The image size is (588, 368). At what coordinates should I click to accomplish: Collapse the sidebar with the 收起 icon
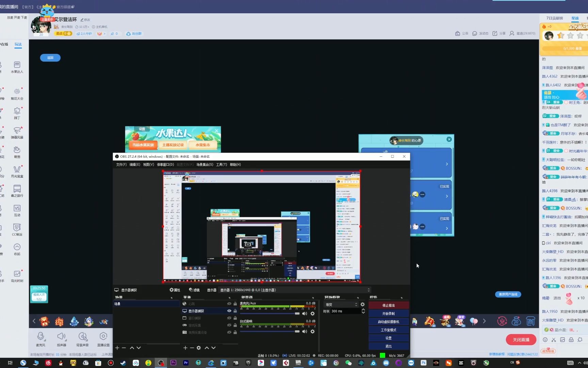17,249
